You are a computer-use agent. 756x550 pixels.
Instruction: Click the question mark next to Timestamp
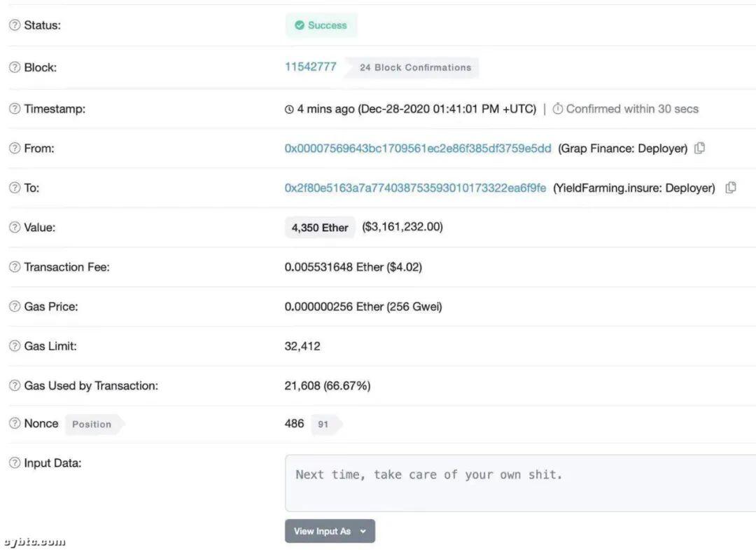(15, 109)
